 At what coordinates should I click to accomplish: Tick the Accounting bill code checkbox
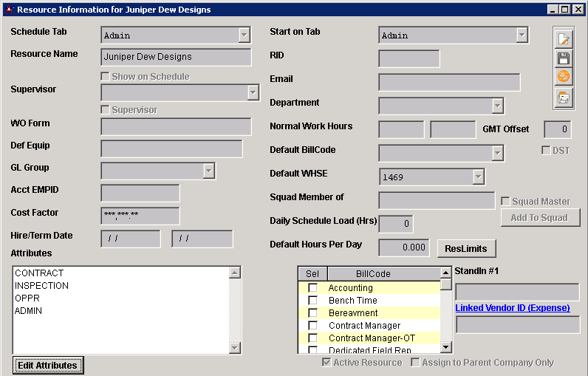pos(312,288)
